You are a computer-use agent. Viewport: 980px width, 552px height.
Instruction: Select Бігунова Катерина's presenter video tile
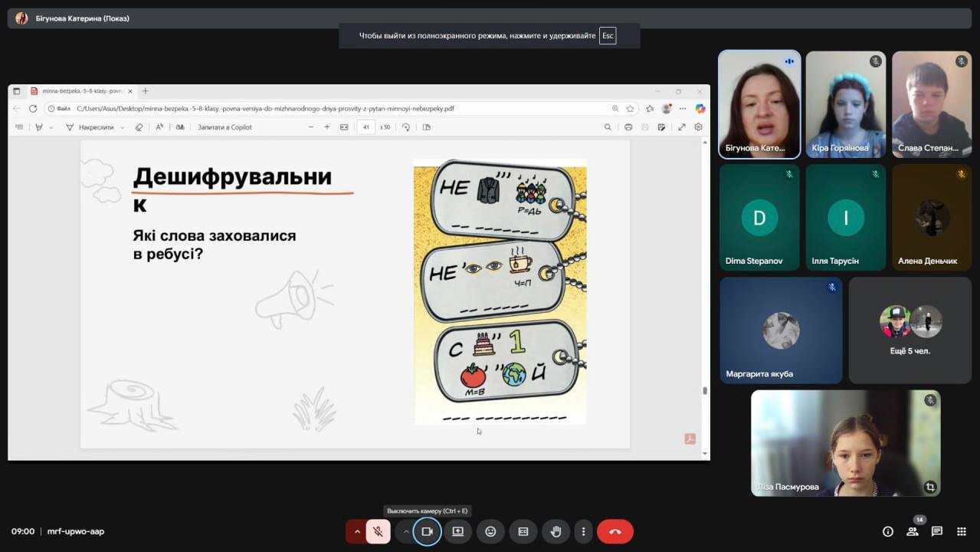(759, 104)
